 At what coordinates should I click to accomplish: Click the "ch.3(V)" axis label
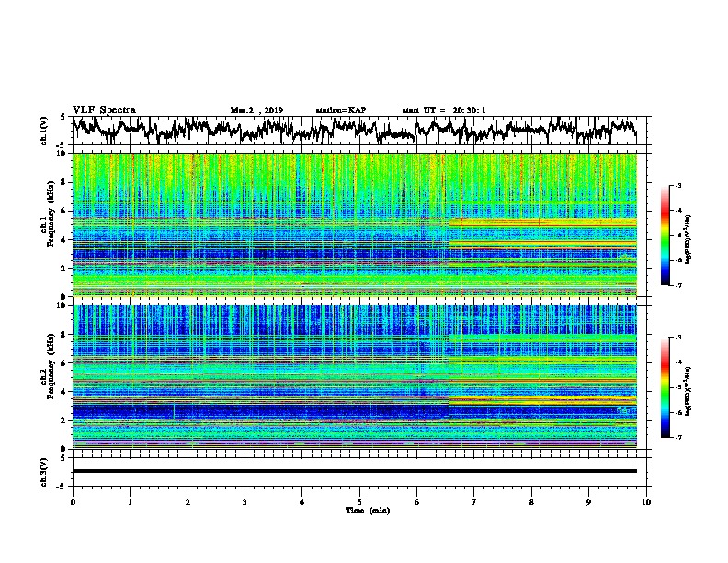[x=44, y=472]
